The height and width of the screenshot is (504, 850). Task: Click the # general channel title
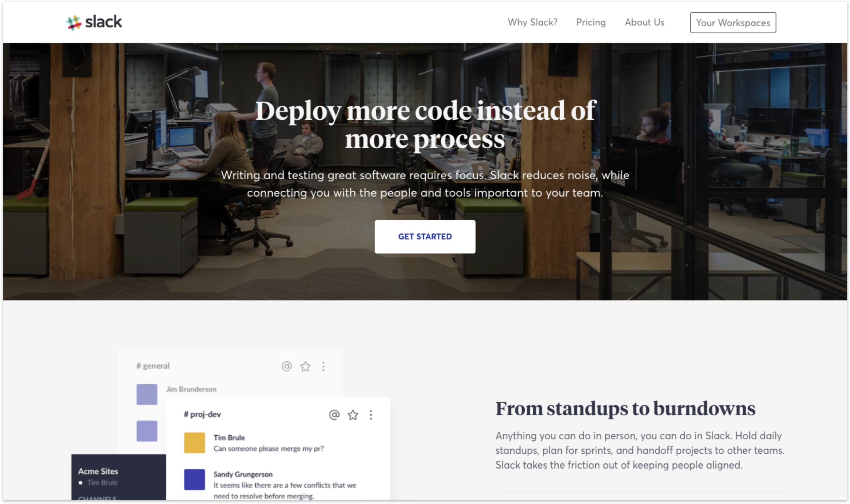[x=153, y=366]
